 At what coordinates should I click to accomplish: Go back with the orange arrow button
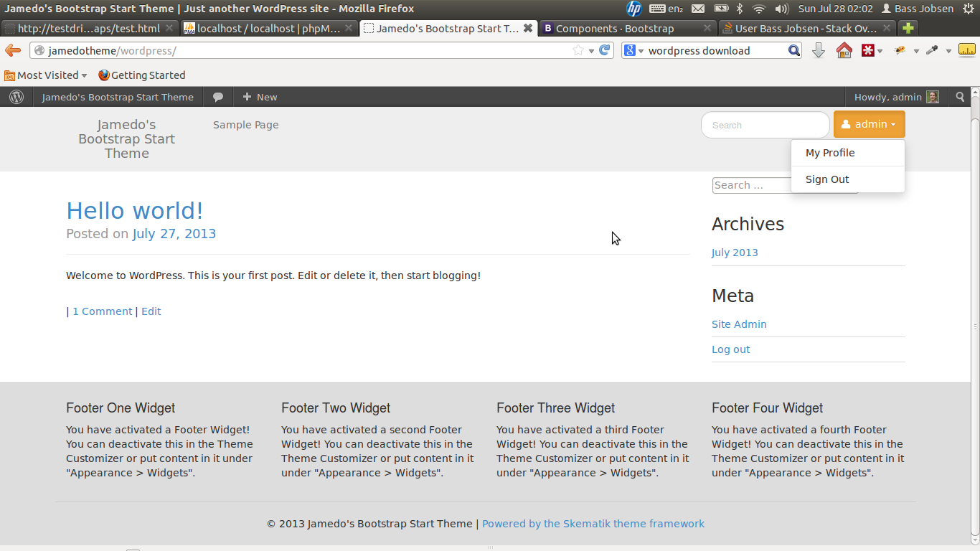coord(13,50)
